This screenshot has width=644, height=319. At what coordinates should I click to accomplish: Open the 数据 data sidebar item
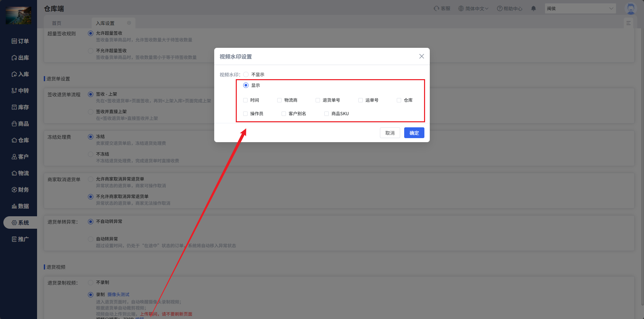pos(20,206)
